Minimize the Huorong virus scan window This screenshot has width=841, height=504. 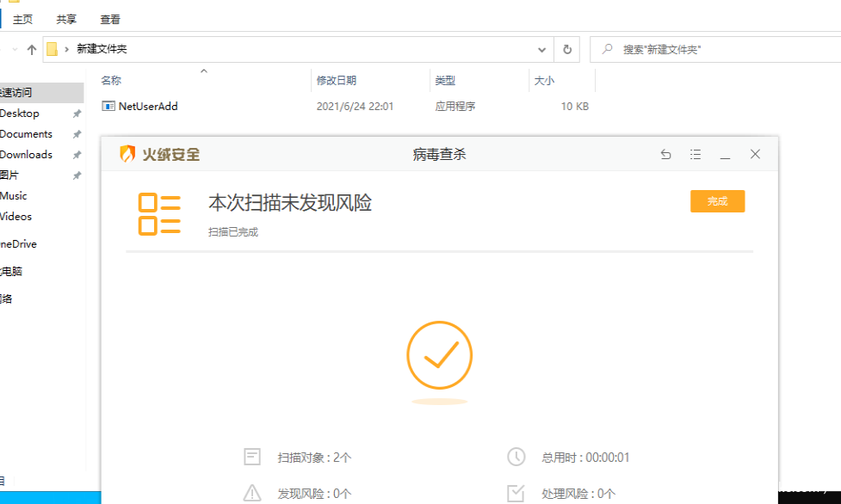tap(725, 155)
